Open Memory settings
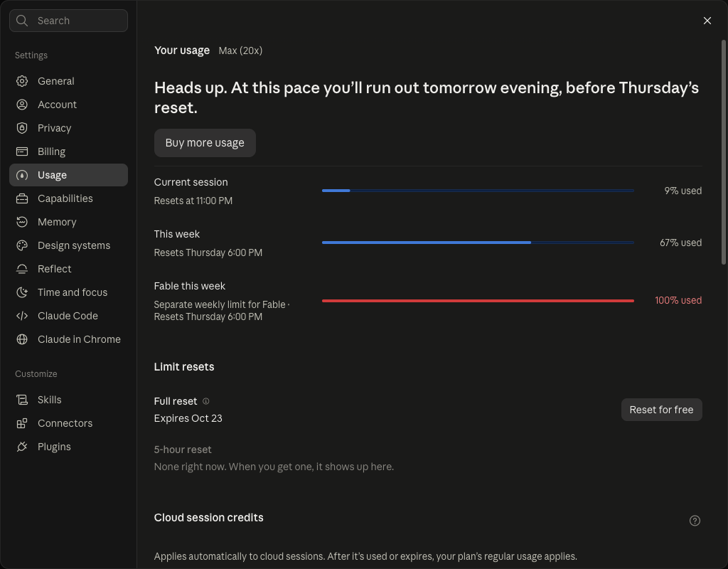This screenshot has height=569, width=728. pyautogui.click(x=68, y=222)
